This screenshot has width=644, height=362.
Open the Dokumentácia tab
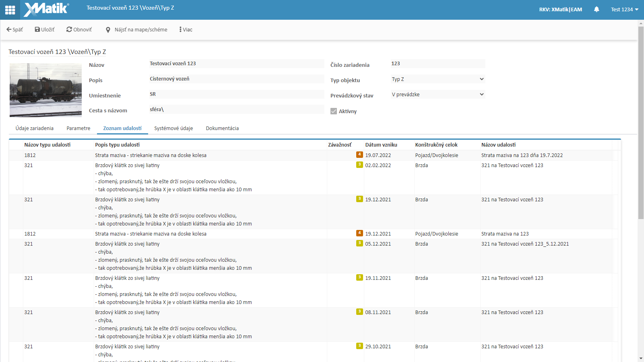tap(222, 128)
